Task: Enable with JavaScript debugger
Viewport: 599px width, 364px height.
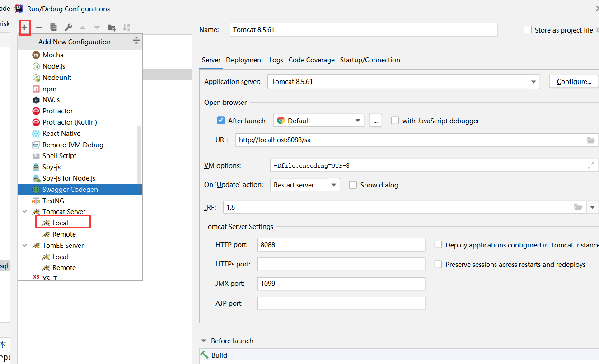Action: (395, 120)
